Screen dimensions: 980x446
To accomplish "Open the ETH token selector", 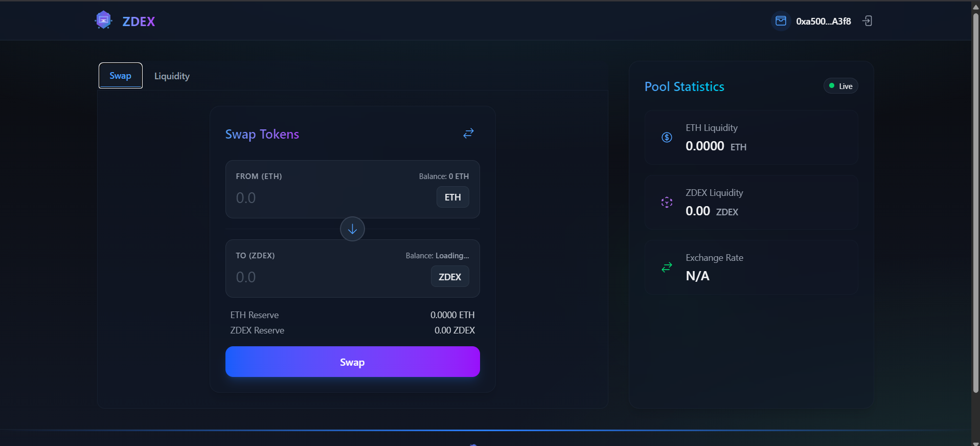I will [452, 197].
